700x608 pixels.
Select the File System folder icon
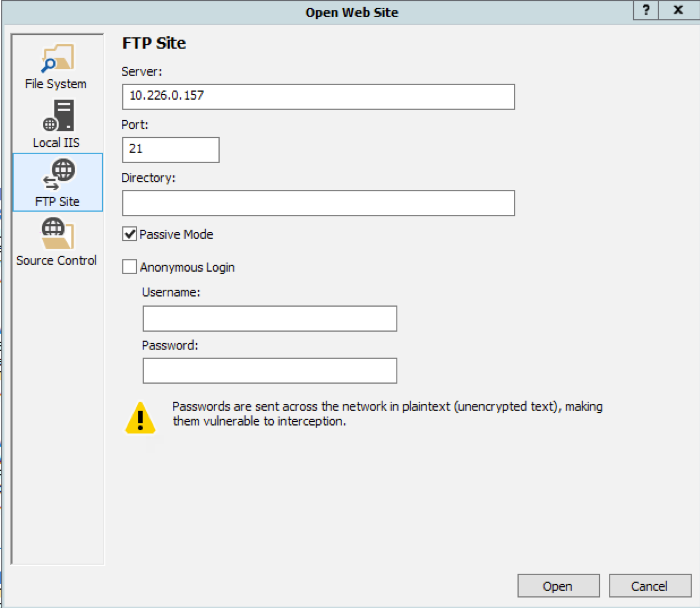tap(56, 60)
